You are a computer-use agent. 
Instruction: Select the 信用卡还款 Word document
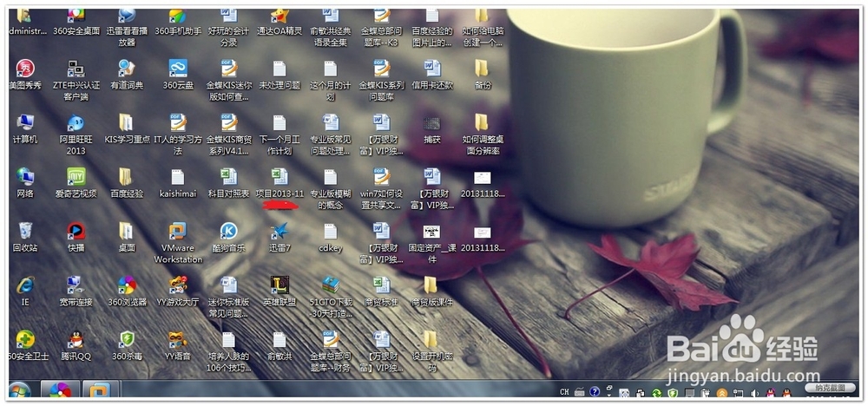432,75
